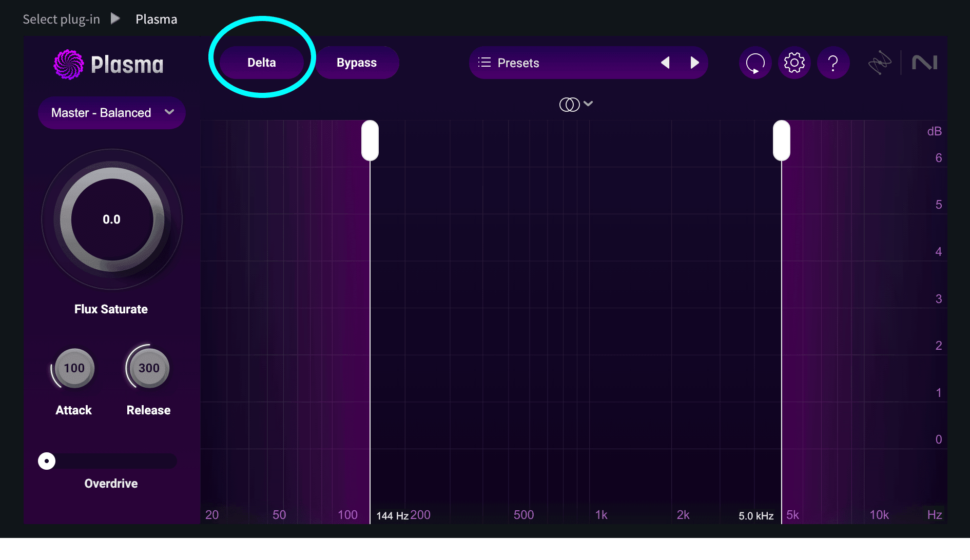Click the 10k frequency axis label
This screenshot has height=560, width=970.
(x=879, y=515)
